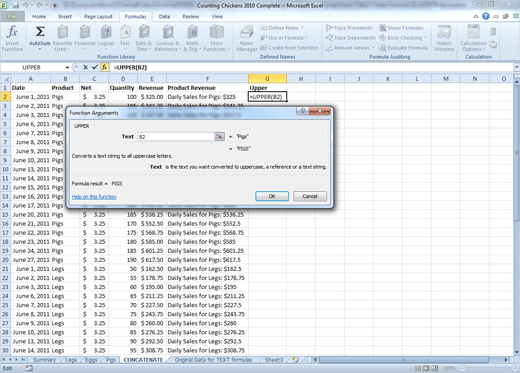
Task: Click Create from Selection command
Action: (x=289, y=48)
